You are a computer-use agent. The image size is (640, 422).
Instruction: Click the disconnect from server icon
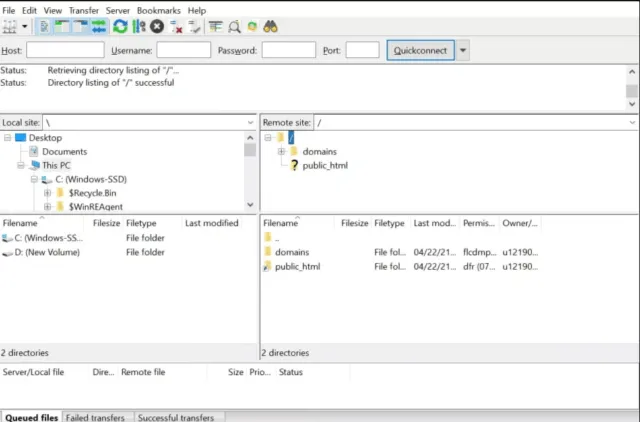point(176,26)
